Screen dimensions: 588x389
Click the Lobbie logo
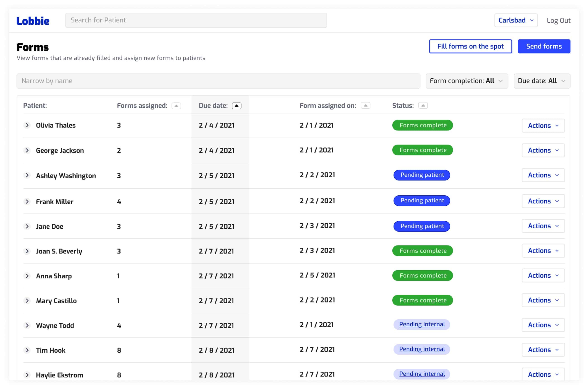[33, 21]
